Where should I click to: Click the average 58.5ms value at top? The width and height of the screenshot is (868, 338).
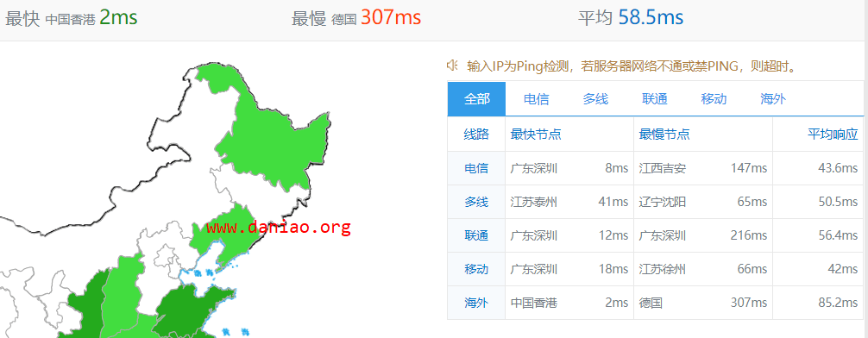click(651, 17)
